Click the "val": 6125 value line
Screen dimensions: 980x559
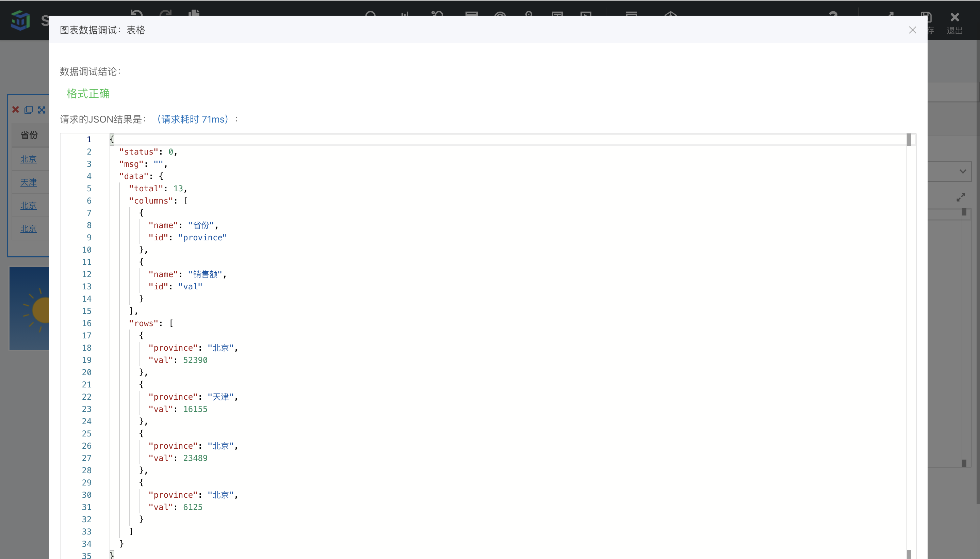click(x=175, y=507)
